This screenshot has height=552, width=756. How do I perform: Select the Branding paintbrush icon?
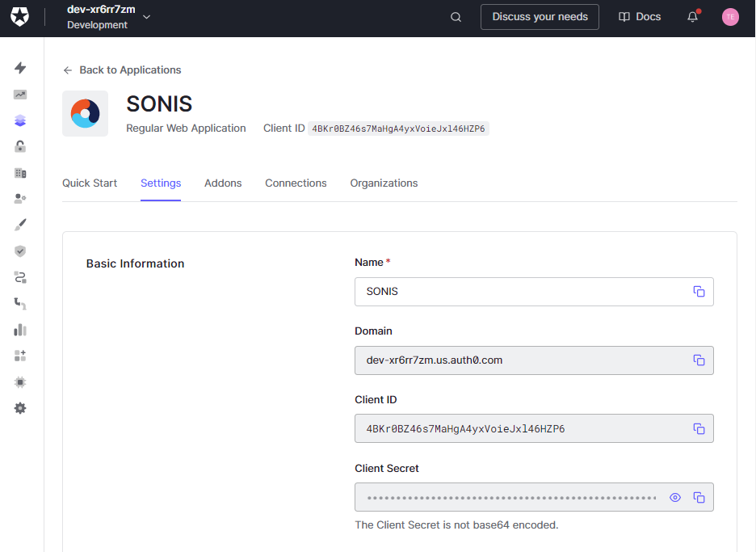[x=20, y=224]
